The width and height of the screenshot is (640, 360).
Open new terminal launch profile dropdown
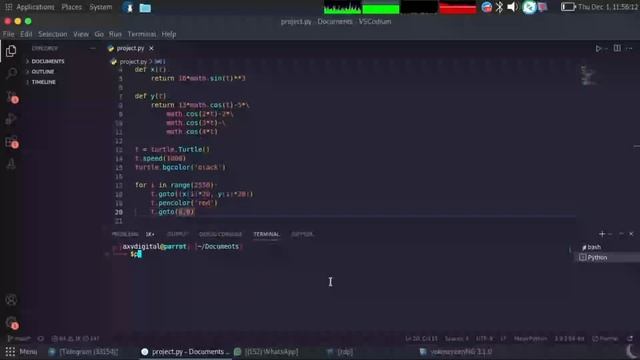[610, 234]
